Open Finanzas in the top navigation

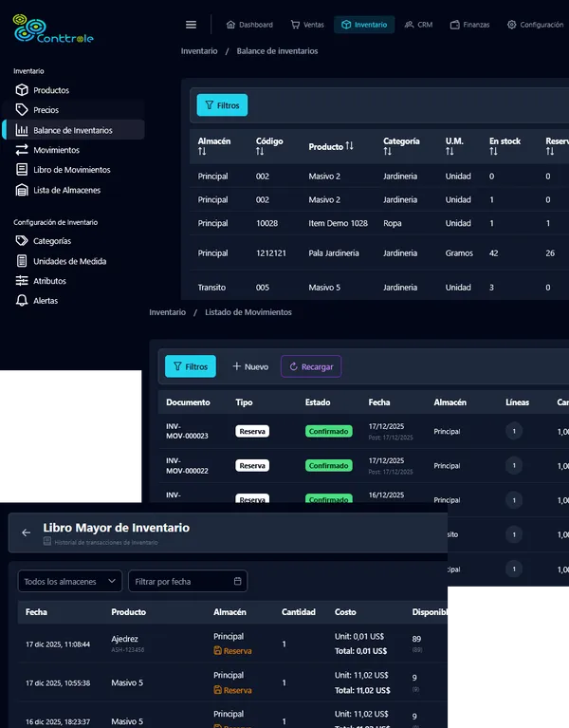coord(469,25)
